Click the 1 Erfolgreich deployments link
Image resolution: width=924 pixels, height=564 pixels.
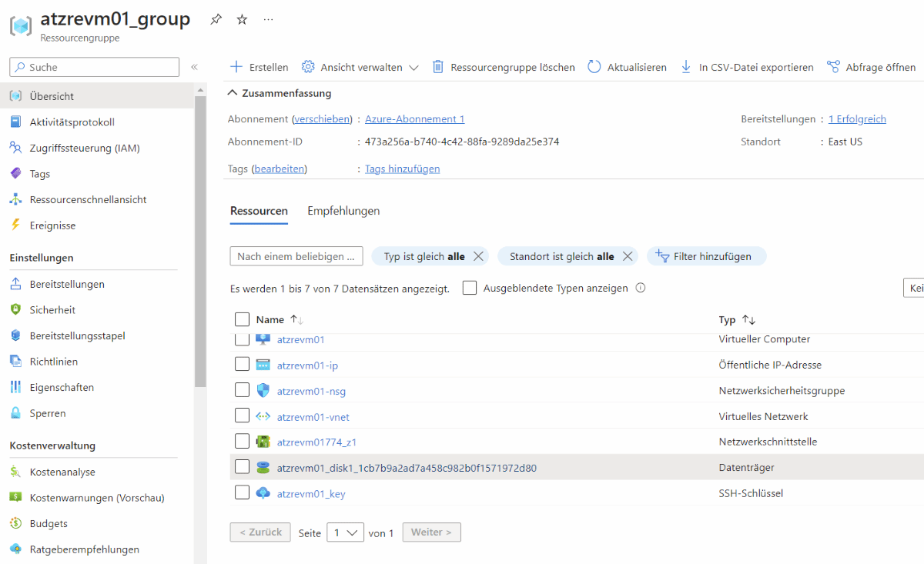tap(857, 118)
